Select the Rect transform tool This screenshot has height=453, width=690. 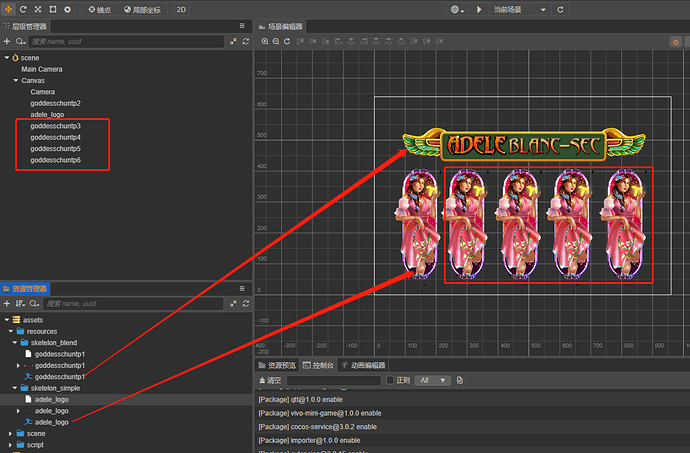pyautogui.click(x=53, y=9)
